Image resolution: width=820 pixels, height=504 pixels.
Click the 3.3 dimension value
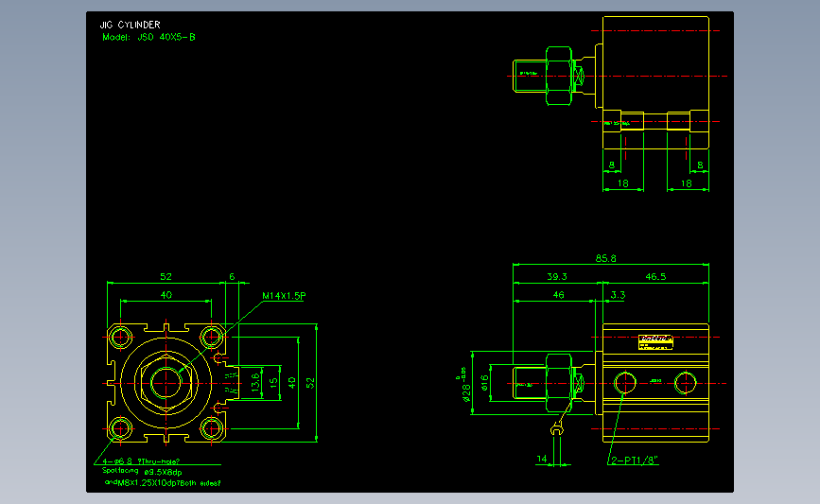pos(619,295)
